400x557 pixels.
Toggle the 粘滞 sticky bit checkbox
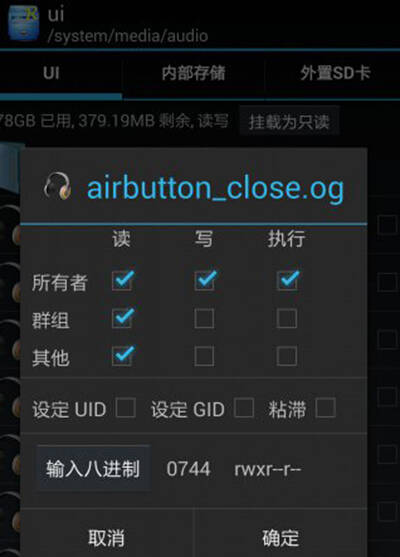pos(325,407)
